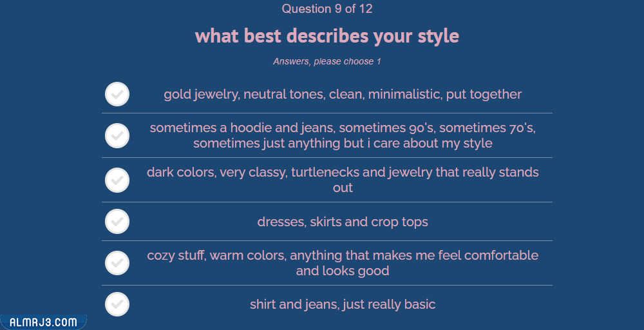Screen dimensions: 644x330
Task: Choose the checkmark circle for shirt and jeans
Action: click(x=117, y=304)
